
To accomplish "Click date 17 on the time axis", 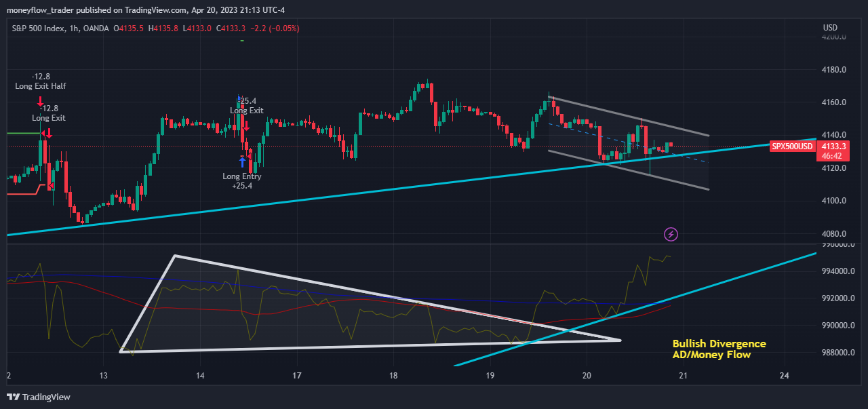I will pyautogui.click(x=297, y=376).
